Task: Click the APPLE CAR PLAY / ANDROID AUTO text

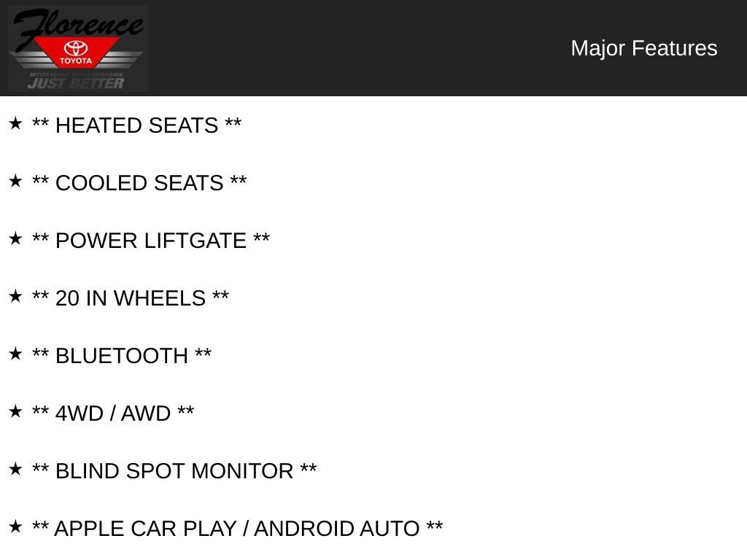Action: click(x=237, y=529)
